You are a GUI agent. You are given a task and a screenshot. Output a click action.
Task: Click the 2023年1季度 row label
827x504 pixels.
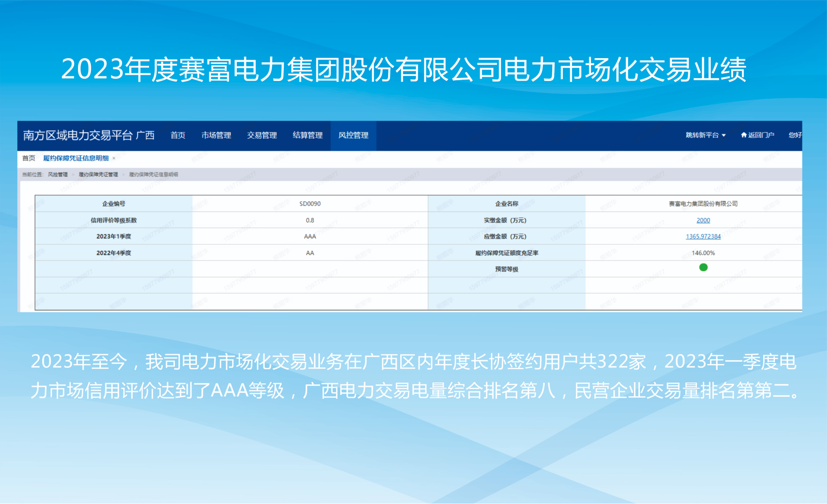[114, 236]
